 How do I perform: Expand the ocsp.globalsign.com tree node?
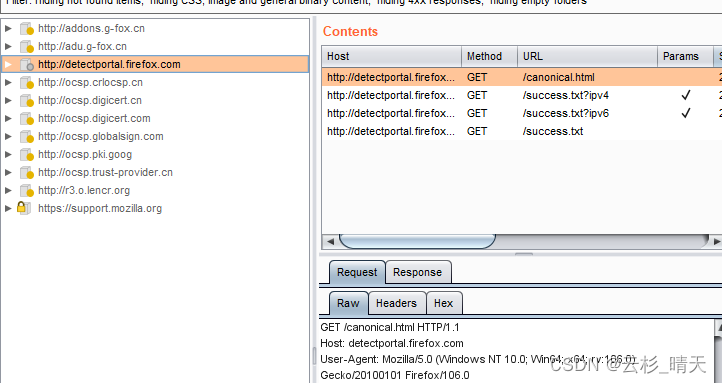pyautogui.click(x=8, y=136)
